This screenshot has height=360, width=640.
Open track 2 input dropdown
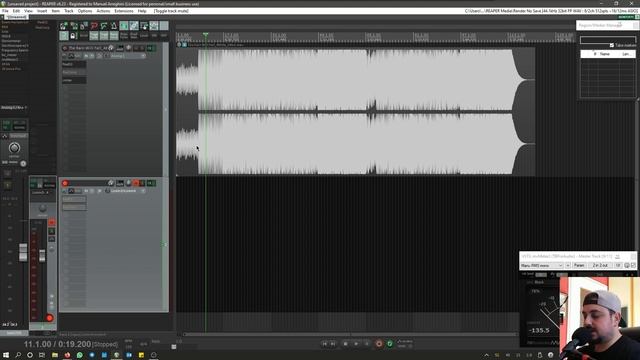(128, 191)
